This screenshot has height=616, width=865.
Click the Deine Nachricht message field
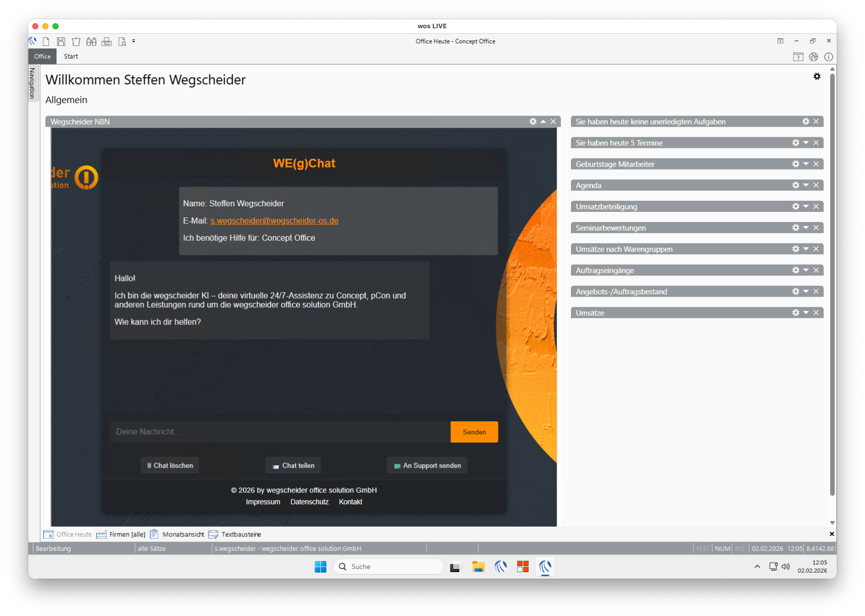pos(280,432)
